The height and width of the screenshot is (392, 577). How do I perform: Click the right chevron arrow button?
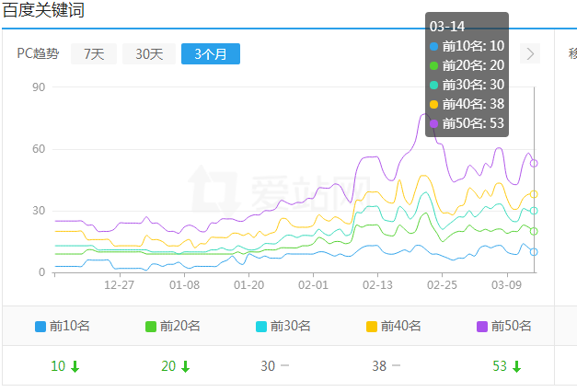click(x=530, y=53)
